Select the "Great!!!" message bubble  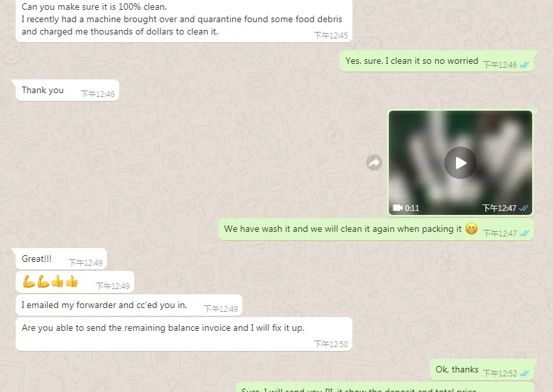[x=61, y=259]
